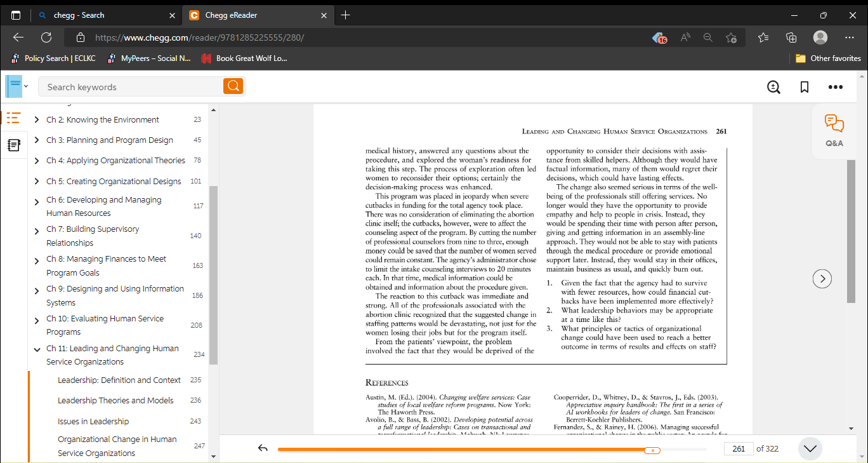Click the zoom magnifier icon in reader toolbar
This screenshot has height=463, width=868.
coord(773,87)
